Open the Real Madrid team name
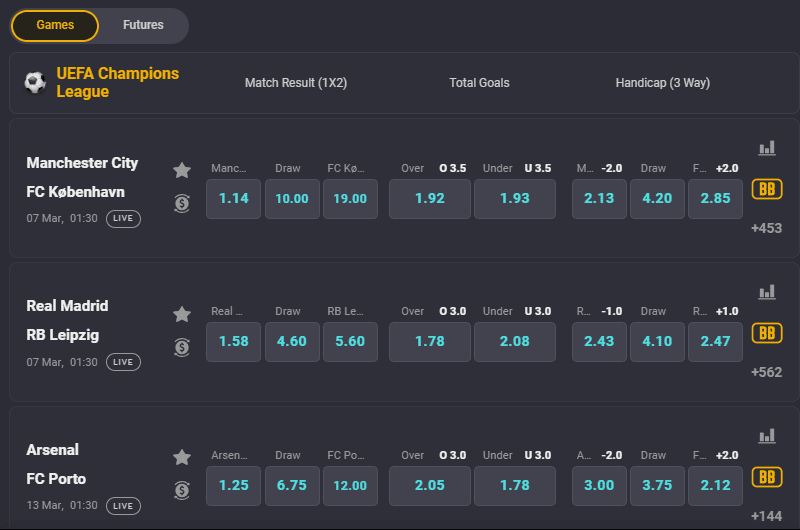The width and height of the screenshot is (800, 530). [67, 306]
